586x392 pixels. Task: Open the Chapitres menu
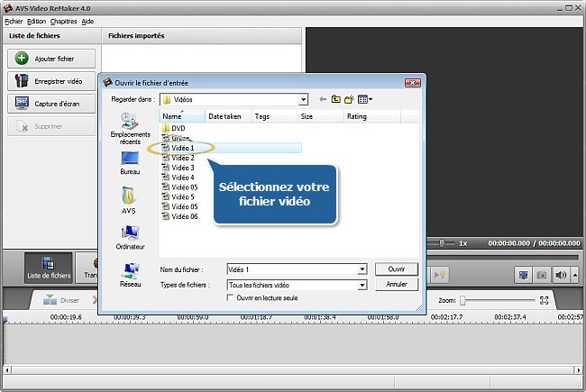tap(63, 21)
